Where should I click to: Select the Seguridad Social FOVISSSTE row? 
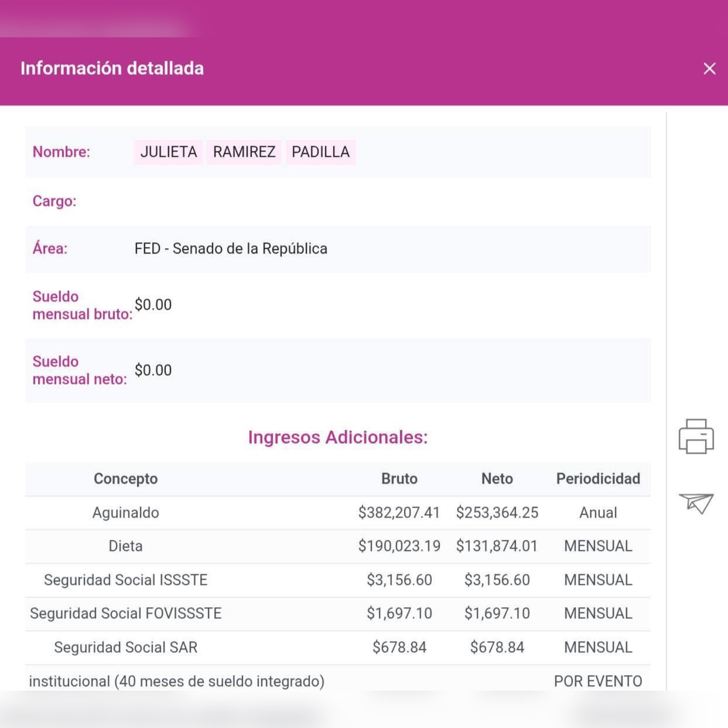[125, 614]
